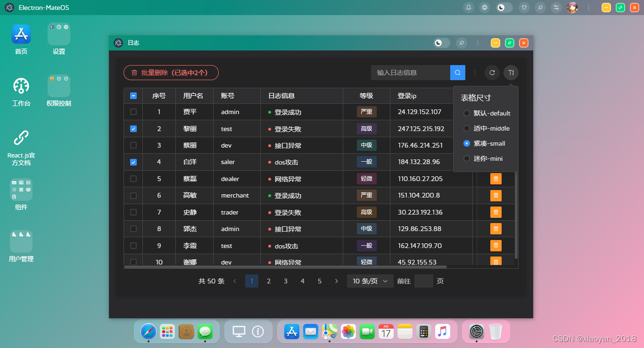Screen dimensions: 644x348
Task: Open Launchpad from the dock
Action: click(167, 331)
